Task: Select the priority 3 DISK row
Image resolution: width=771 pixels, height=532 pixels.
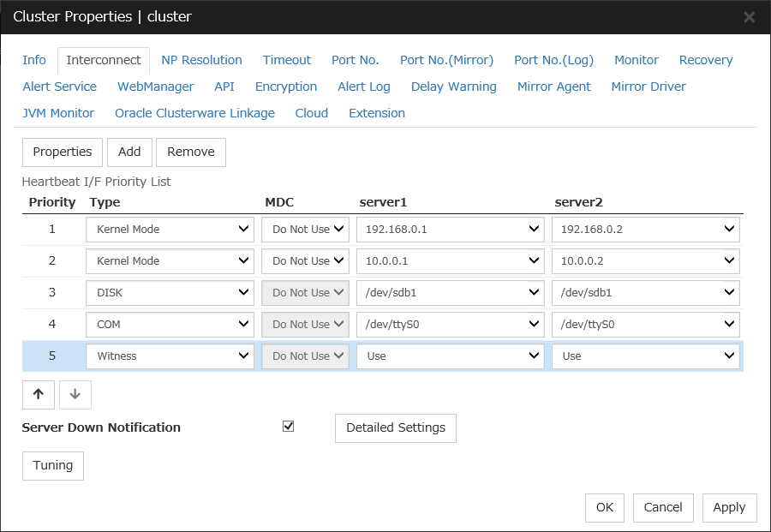Action: [x=52, y=293]
